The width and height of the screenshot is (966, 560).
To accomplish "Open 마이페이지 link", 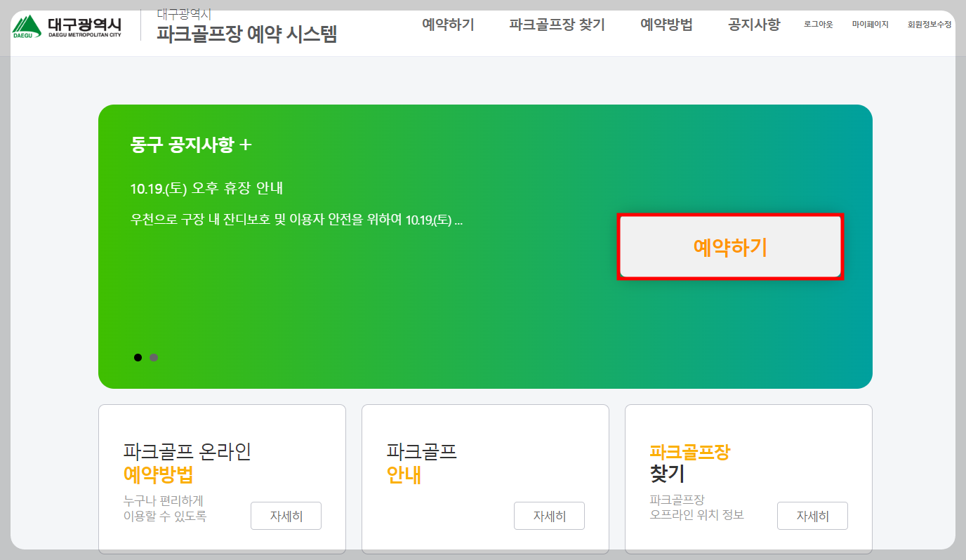I will (871, 25).
